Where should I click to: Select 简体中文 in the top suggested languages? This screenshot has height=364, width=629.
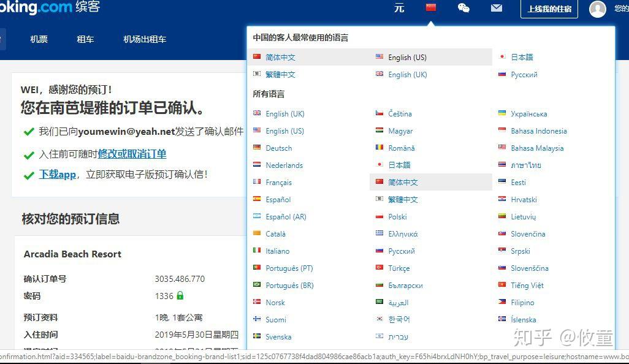(x=280, y=58)
